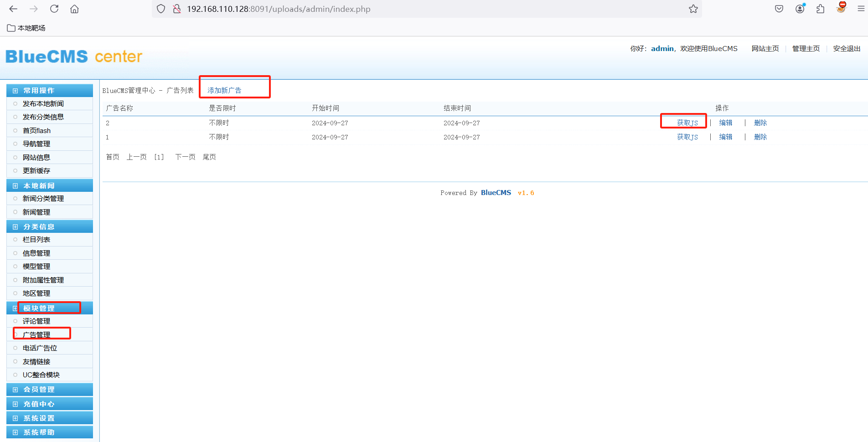Open 广告管理 in sidebar
The image size is (868, 442).
coord(36,335)
